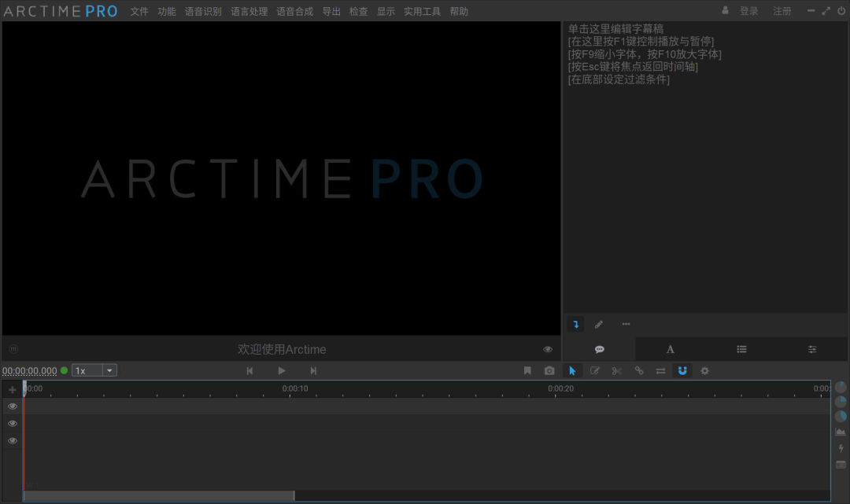850x504 pixels.
Task: Click the bookmark marker icon
Action: pos(527,371)
